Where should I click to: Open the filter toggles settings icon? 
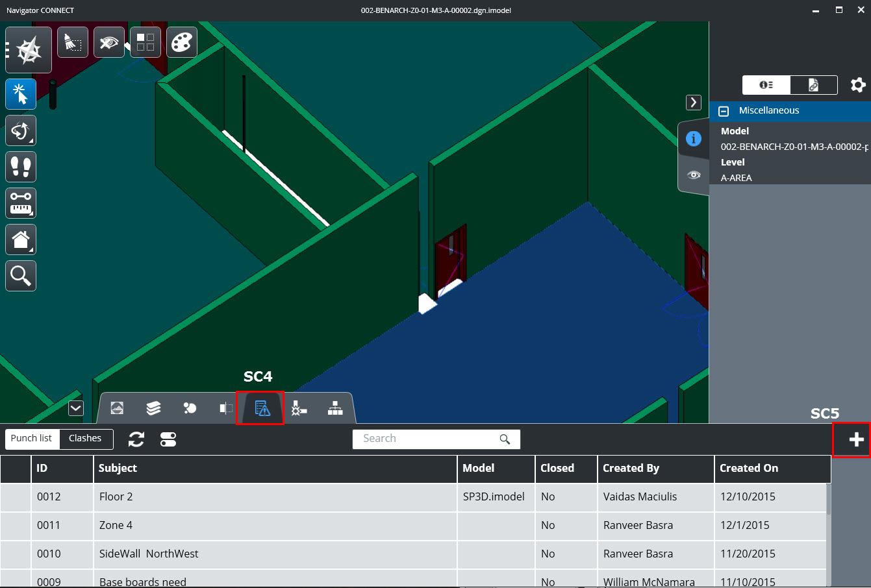[x=168, y=439]
